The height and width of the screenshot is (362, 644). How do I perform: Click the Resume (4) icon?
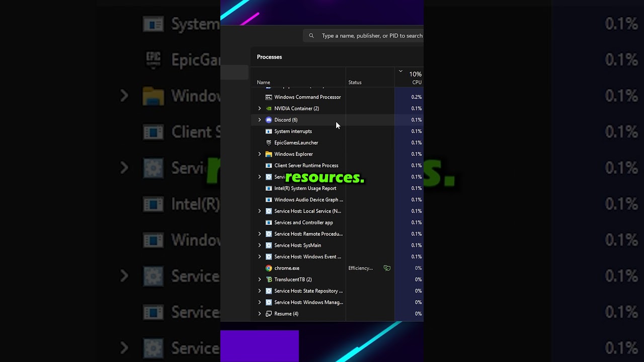click(x=269, y=314)
